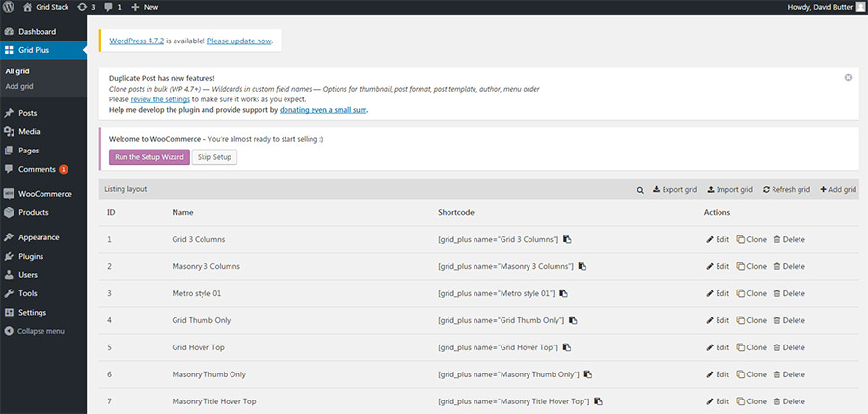Click Export grid in the listing toolbar

click(x=674, y=190)
